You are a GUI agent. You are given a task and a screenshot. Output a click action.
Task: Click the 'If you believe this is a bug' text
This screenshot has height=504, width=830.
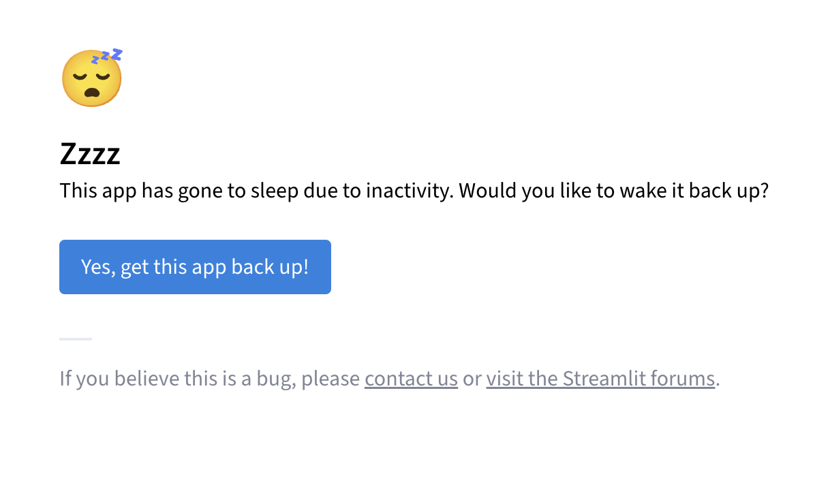coord(178,379)
